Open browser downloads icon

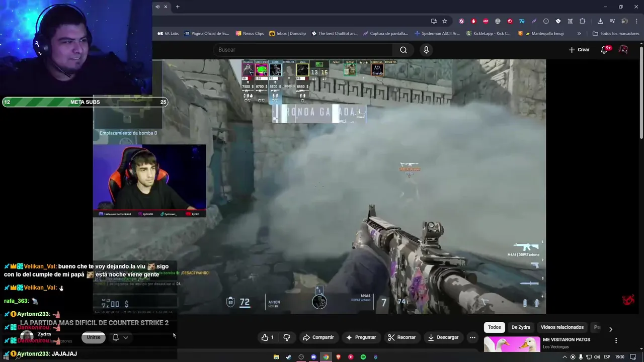(600, 21)
